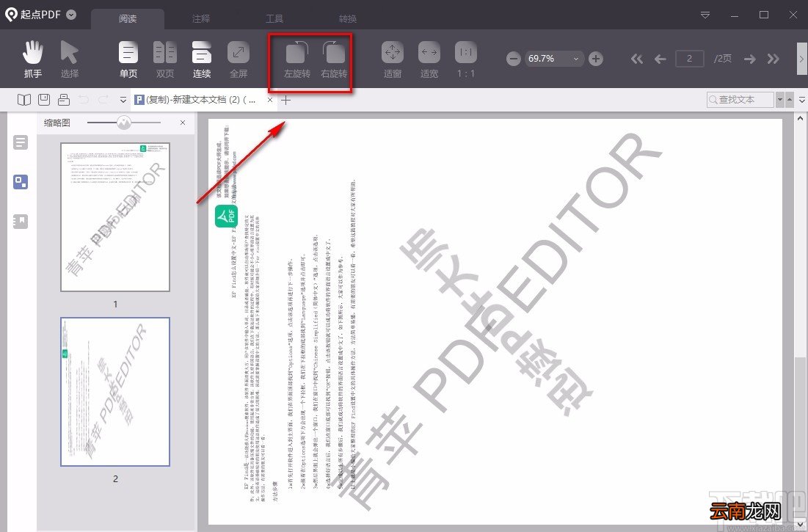The height and width of the screenshot is (532, 808).
Task: Open the bookmarks panel sidebar icon
Action: pyautogui.click(x=21, y=222)
